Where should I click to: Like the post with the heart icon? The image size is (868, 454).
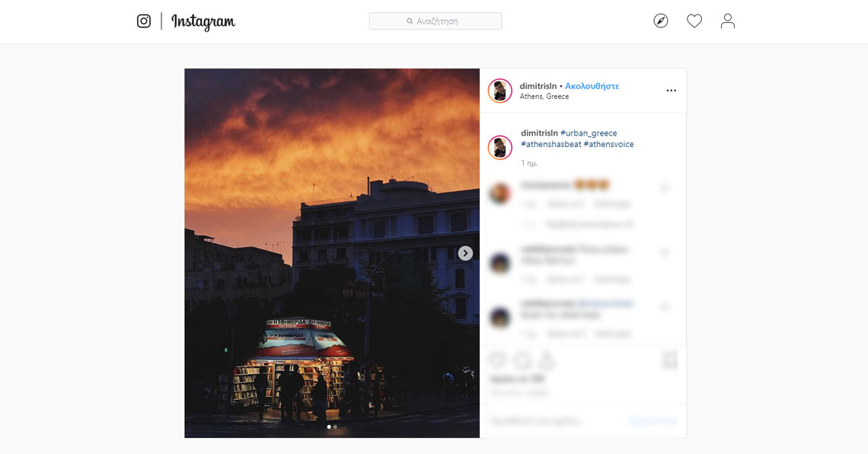[497, 360]
